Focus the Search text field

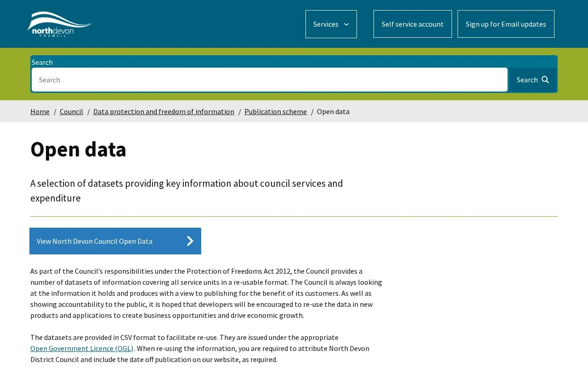pyautogui.click(x=270, y=80)
